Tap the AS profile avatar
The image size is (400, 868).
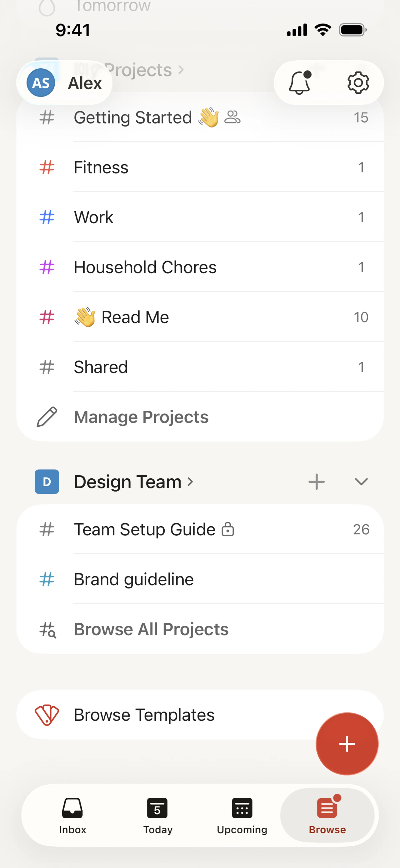pos(41,83)
